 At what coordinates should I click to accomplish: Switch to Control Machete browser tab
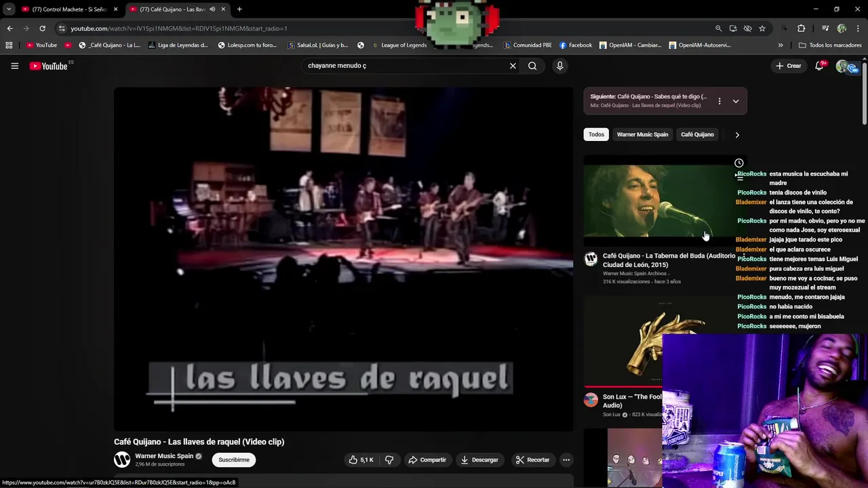tap(68, 9)
